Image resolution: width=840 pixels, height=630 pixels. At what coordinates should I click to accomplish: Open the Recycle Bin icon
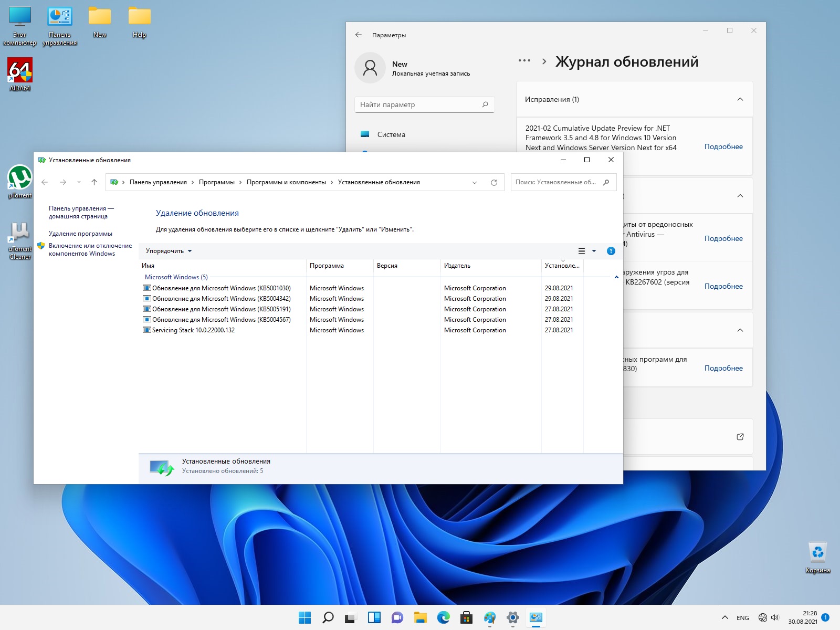818,558
